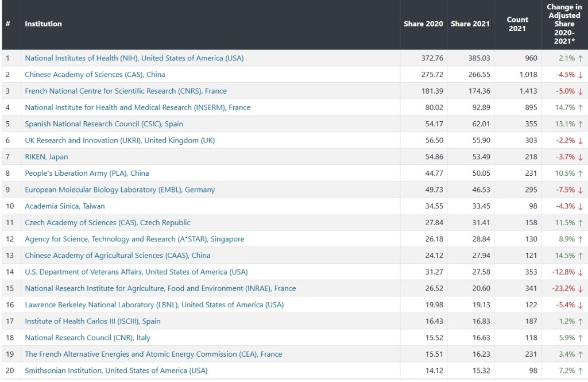Click red down arrow beside -12.8% Veterans Affairs
The width and height of the screenshot is (588, 382).
[x=581, y=272]
